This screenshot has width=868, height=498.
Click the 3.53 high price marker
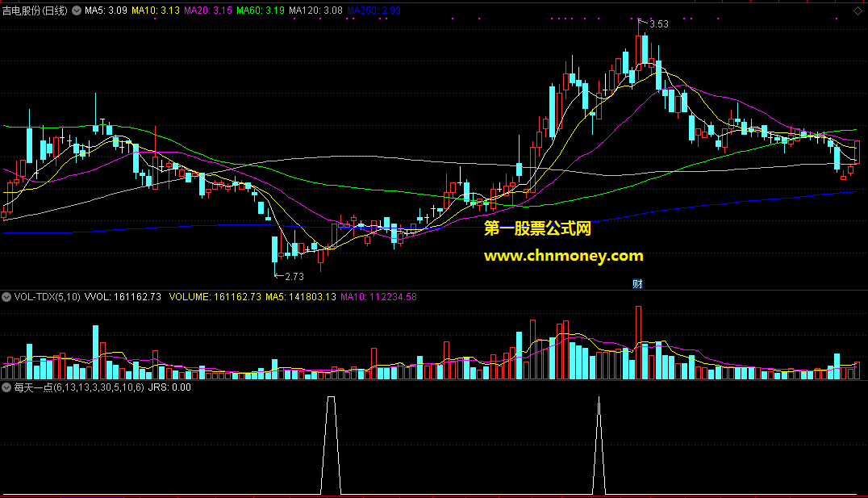[659, 24]
